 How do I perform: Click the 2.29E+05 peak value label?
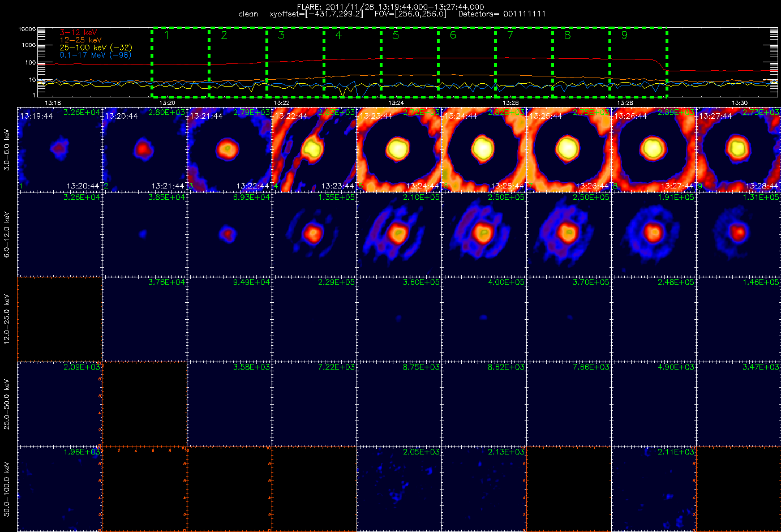(x=336, y=282)
